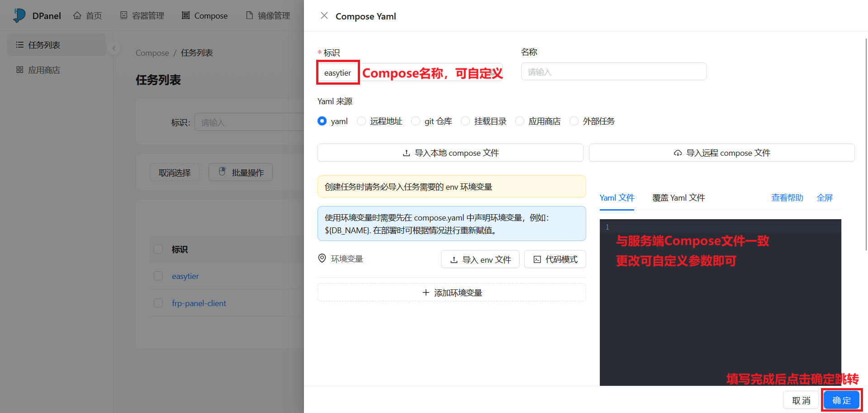868x413 pixels.
Task: Click the drawer vertical scrollbar
Action: click(866, 145)
